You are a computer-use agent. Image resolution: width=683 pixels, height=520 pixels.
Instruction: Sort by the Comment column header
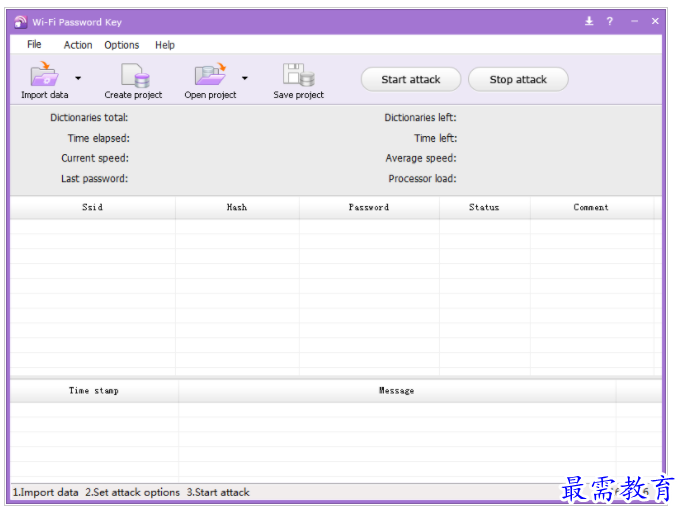click(x=592, y=207)
